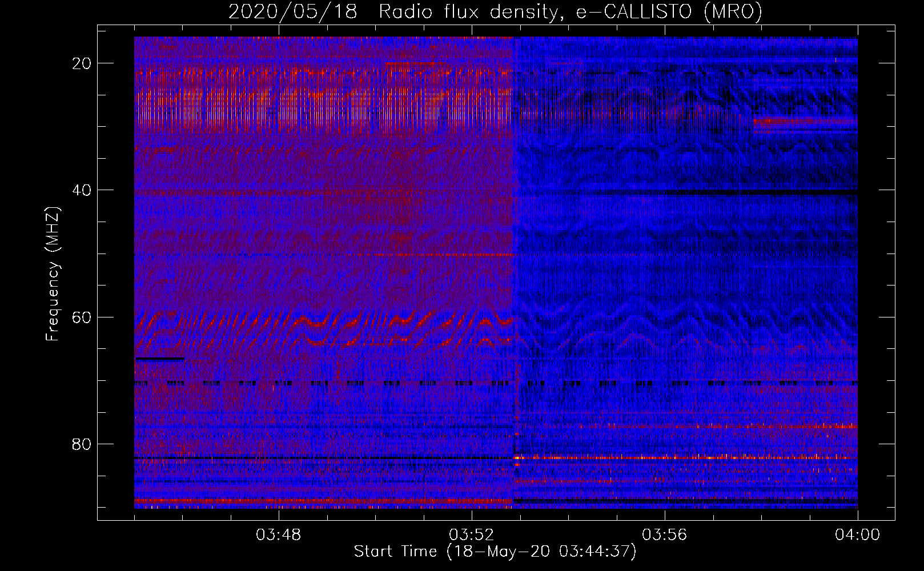Click the 'Frequency (MHZ)' y-axis label
Image resolution: width=924 pixels, height=571 pixels.
click(x=53, y=274)
